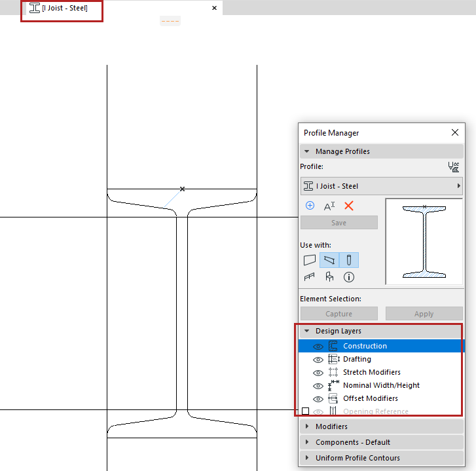Click the I-beam profile preview thumbnail
Screen dimensions: 476x471
pos(424,242)
